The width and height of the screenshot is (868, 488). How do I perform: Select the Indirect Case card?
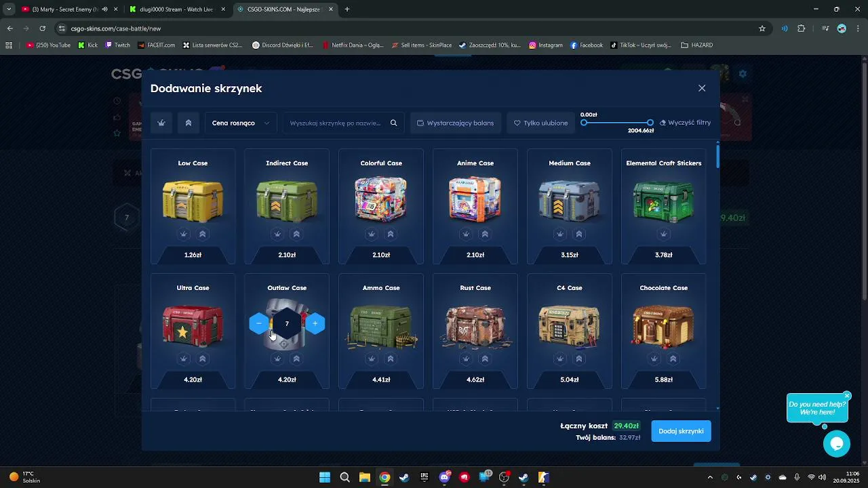coord(287,206)
